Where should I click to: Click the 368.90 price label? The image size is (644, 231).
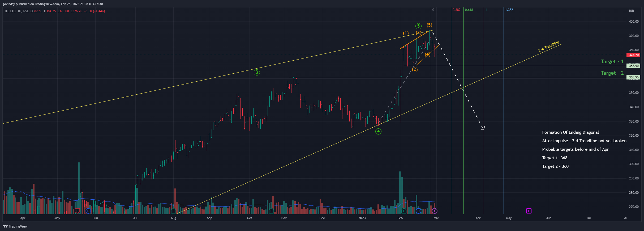[x=633, y=66]
